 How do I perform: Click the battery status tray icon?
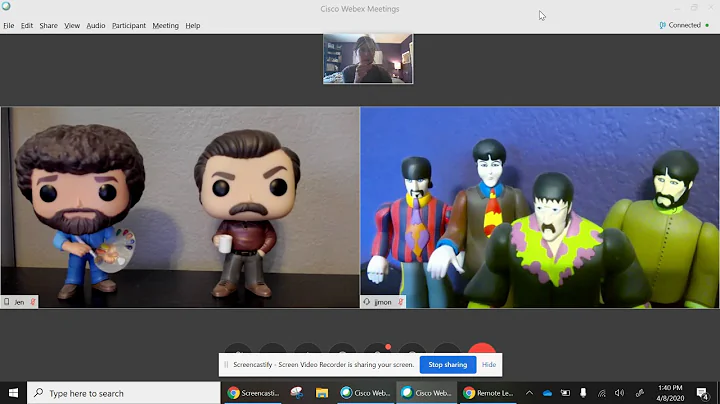[565, 393]
